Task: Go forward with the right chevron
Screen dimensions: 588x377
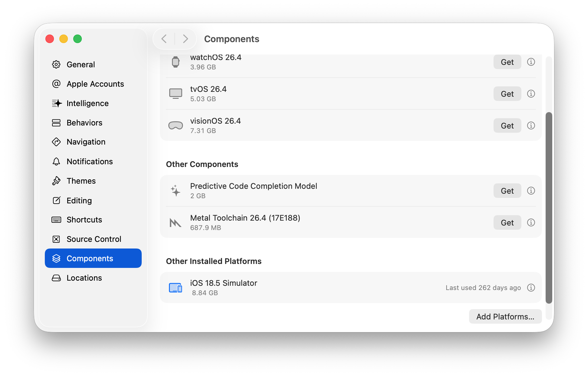Action: coord(185,39)
